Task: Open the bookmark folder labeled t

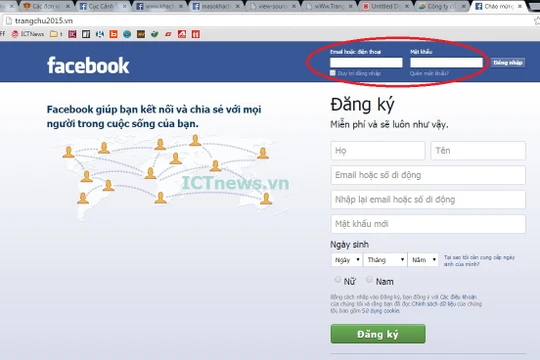Action: (56, 34)
